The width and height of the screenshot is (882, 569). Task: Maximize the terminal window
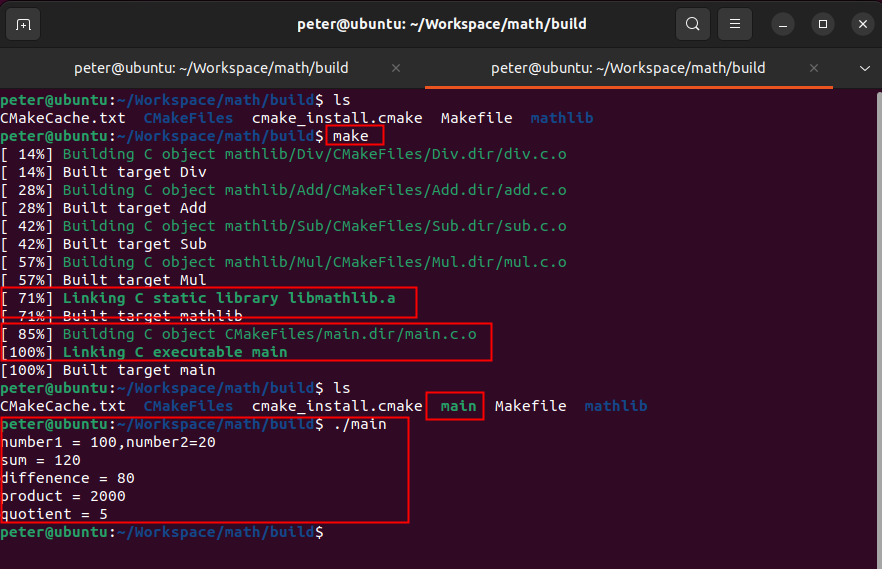tap(822, 24)
